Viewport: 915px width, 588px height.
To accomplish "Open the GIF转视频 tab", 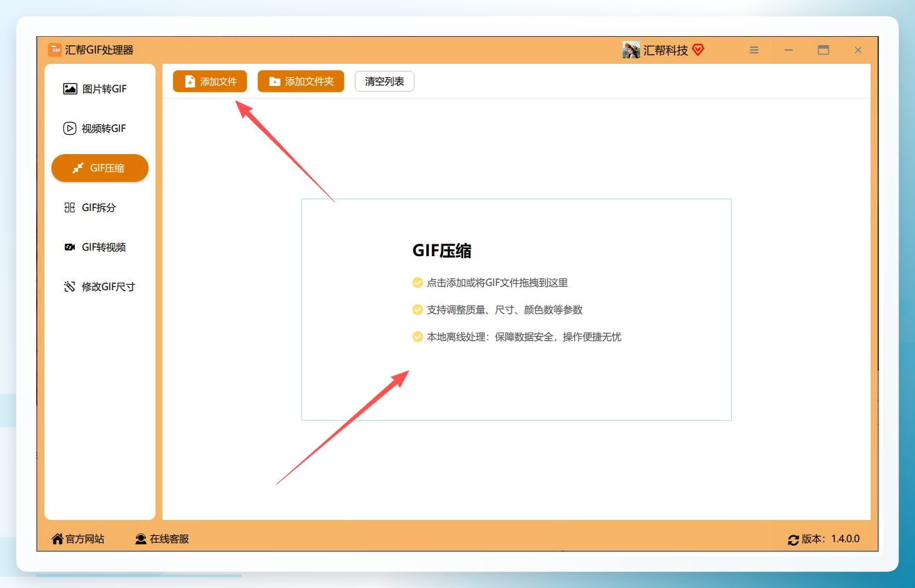I will tap(100, 247).
